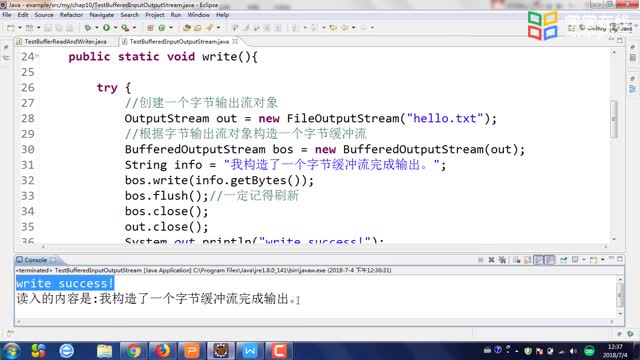Click the New Java Class icon
This screenshot has height=360, width=640.
pos(162,28)
